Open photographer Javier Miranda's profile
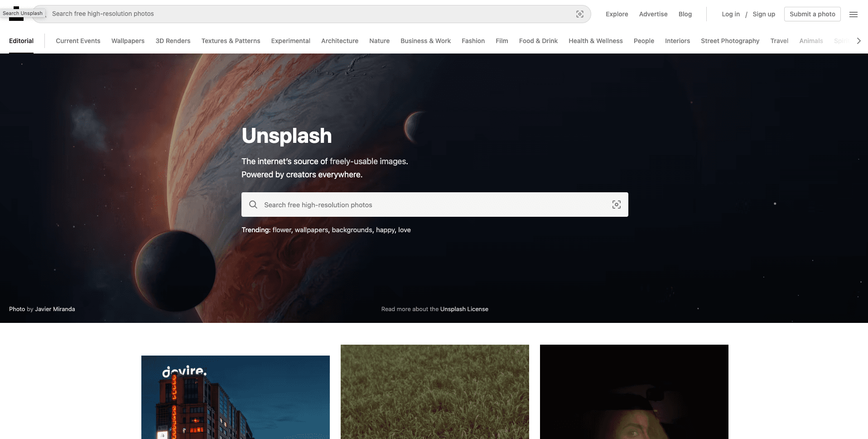Screen dimensions: 868x439 coord(55,309)
